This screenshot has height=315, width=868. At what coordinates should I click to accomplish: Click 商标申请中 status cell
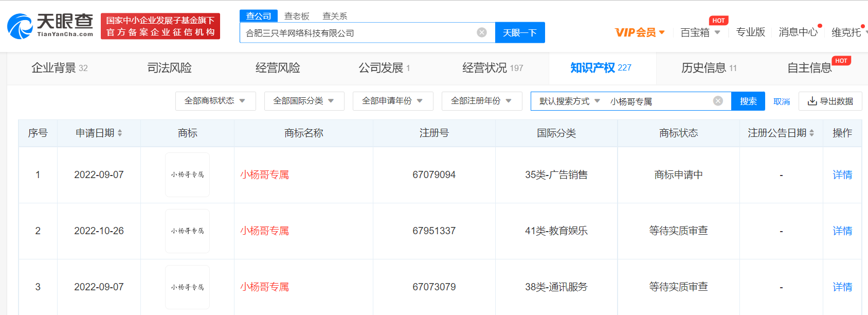click(678, 175)
